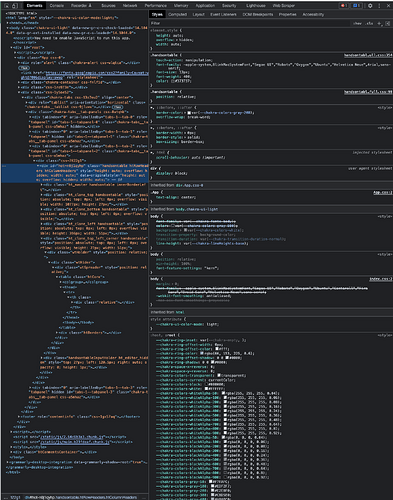
Task: Toggle the device toolbar icon
Action: pos(15,6)
